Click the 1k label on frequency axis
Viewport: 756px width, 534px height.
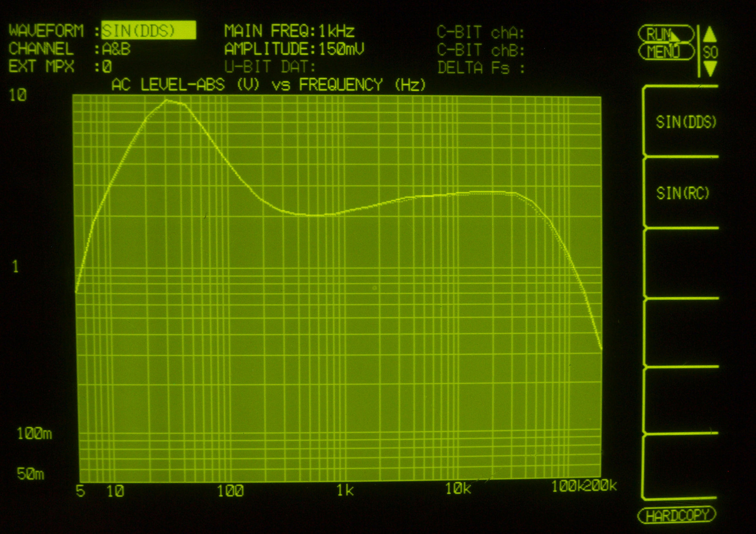(x=345, y=490)
